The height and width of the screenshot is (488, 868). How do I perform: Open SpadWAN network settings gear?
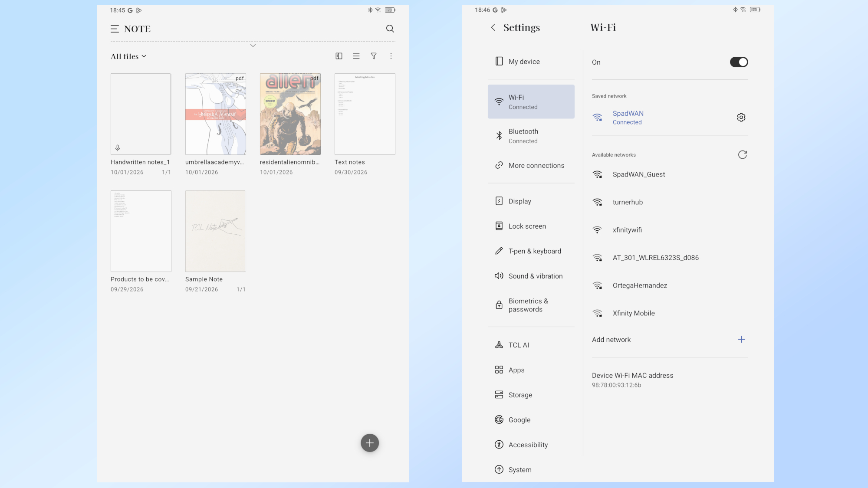coord(741,118)
